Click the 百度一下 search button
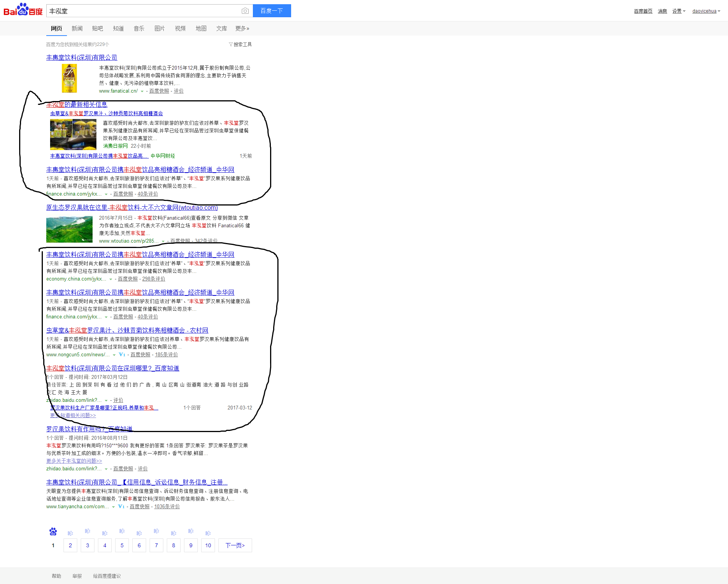 click(272, 11)
